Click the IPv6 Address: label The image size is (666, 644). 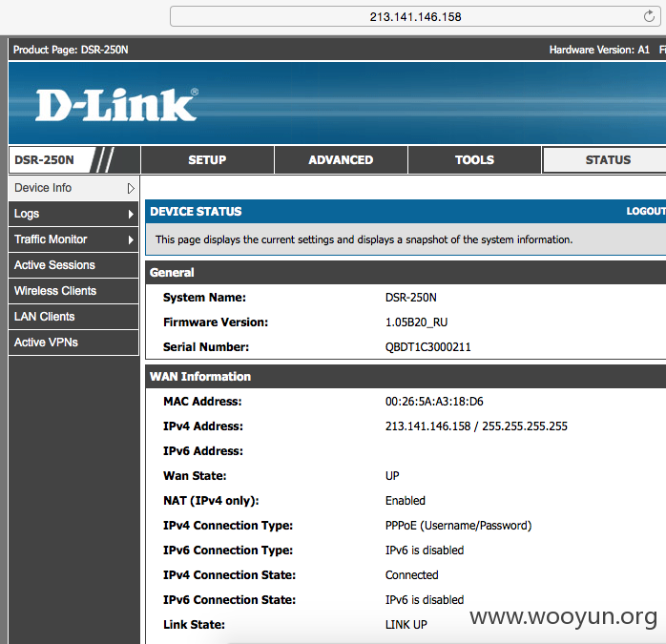click(x=203, y=450)
